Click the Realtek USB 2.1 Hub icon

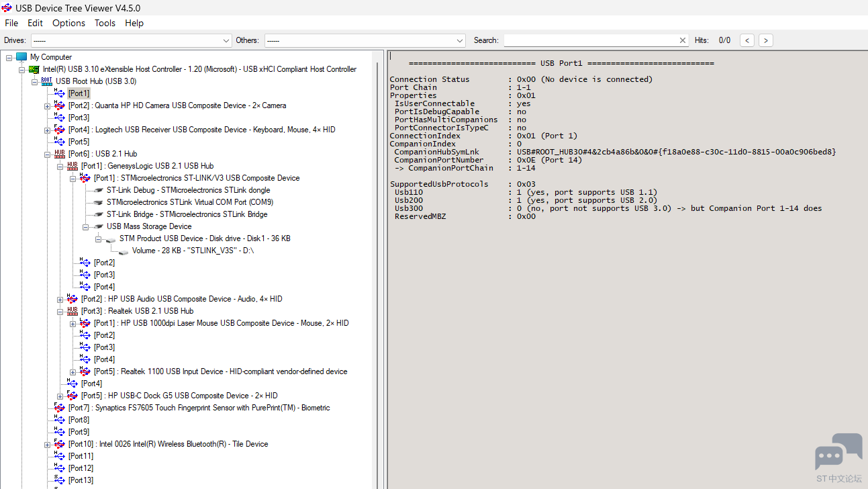tap(72, 311)
